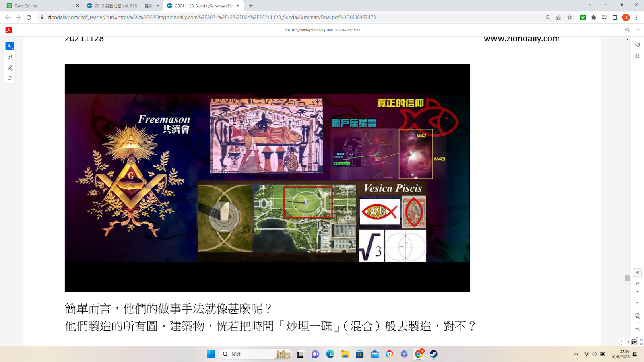Open Steam from the taskbar
This screenshot has width=644, height=362.
coord(433,354)
